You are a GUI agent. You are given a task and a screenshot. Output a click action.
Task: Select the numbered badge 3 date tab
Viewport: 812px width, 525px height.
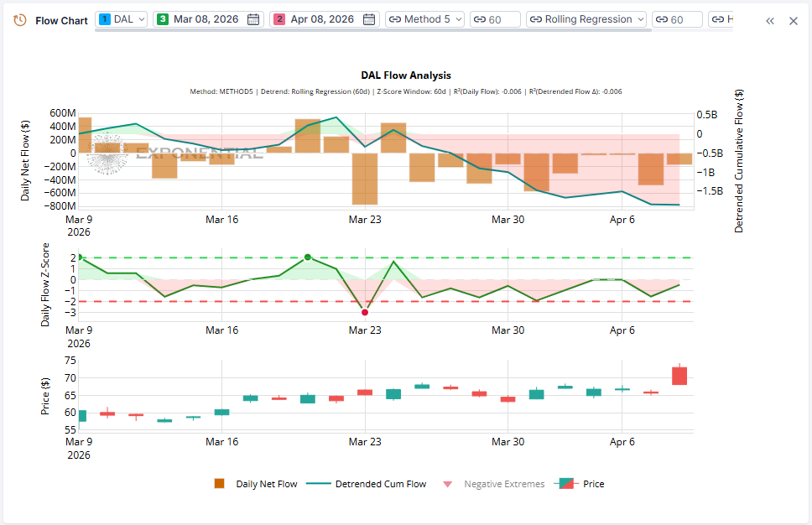click(x=162, y=18)
